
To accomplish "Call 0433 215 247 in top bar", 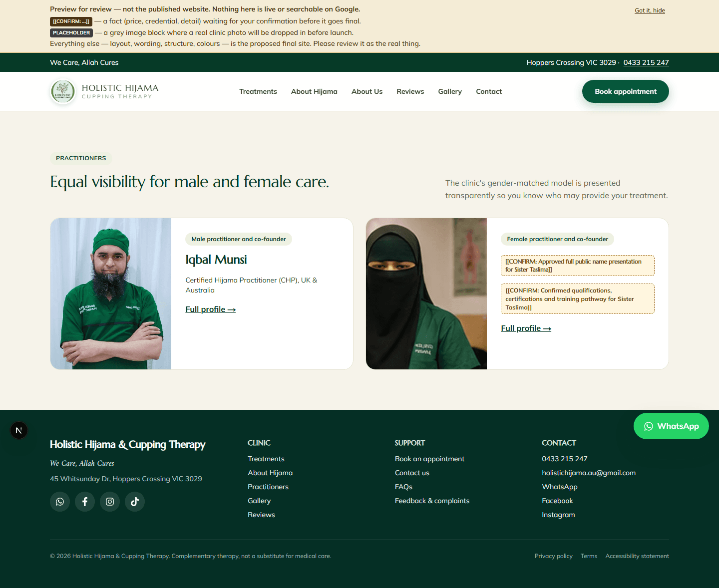I will point(646,62).
